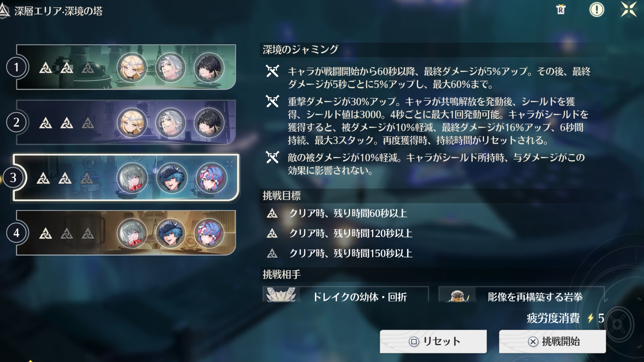Click the crest icon next to 残り時間150秒以上
Viewport: 644px width, 362px height.
tap(272, 253)
